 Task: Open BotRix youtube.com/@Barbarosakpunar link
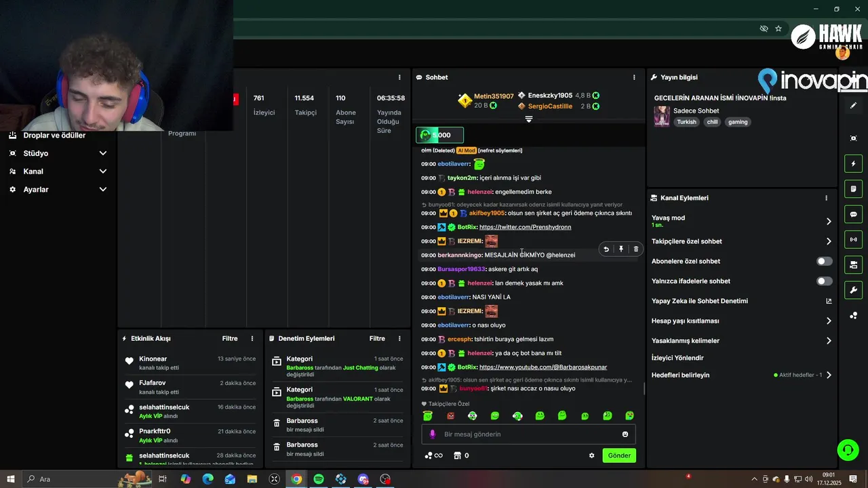543,367
